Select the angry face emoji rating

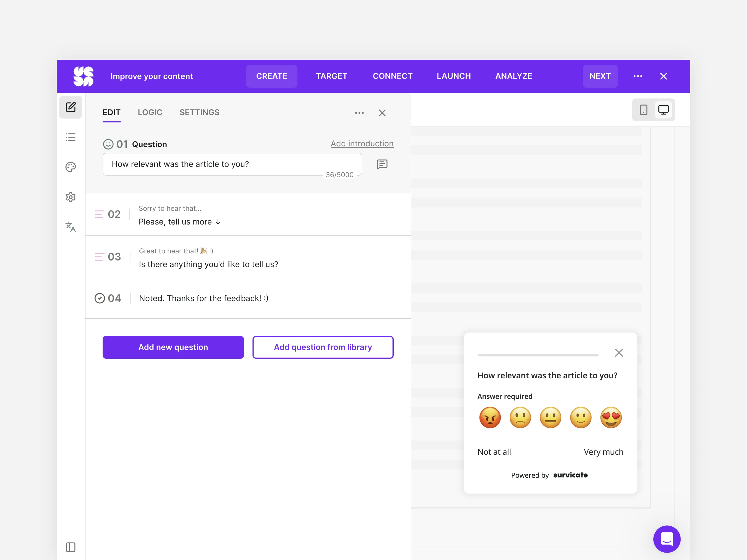490,418
